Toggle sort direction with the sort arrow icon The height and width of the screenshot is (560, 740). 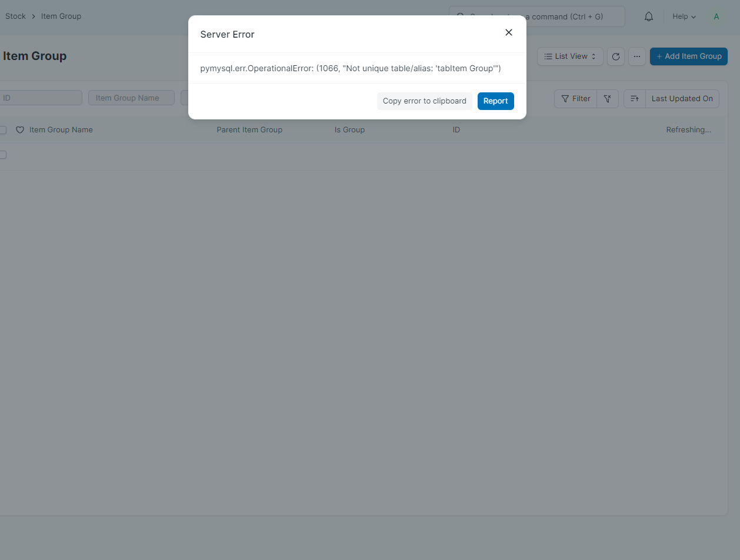pyautogui.click(x=634, y=98)
